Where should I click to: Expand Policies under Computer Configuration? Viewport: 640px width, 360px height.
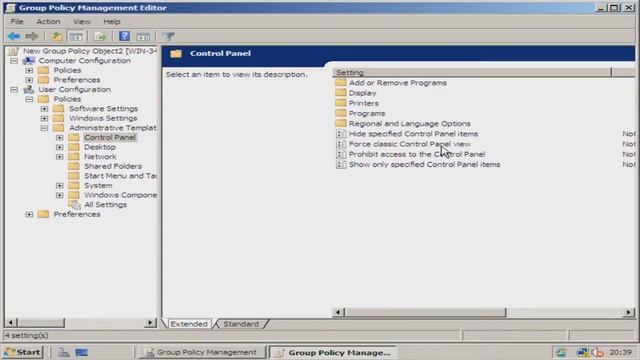29,70
